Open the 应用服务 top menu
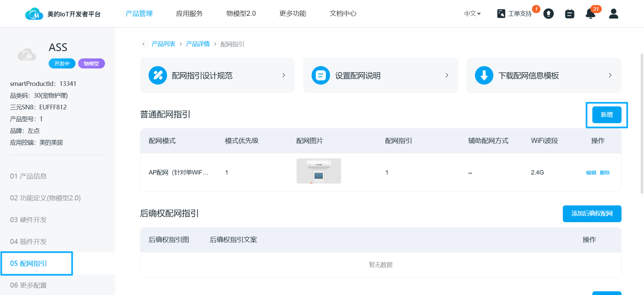The width and height of the screenshot is (644, 295). click(189, 14)
